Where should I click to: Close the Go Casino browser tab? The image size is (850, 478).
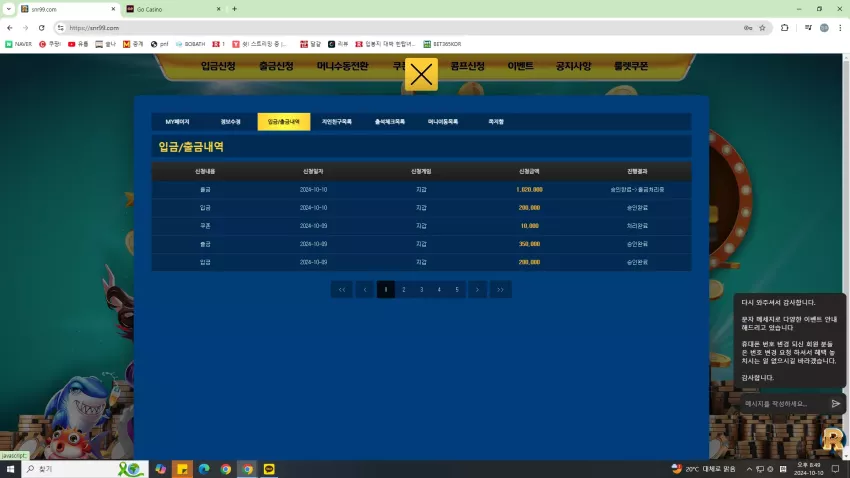pyautogui.click(x=218, y=9)
